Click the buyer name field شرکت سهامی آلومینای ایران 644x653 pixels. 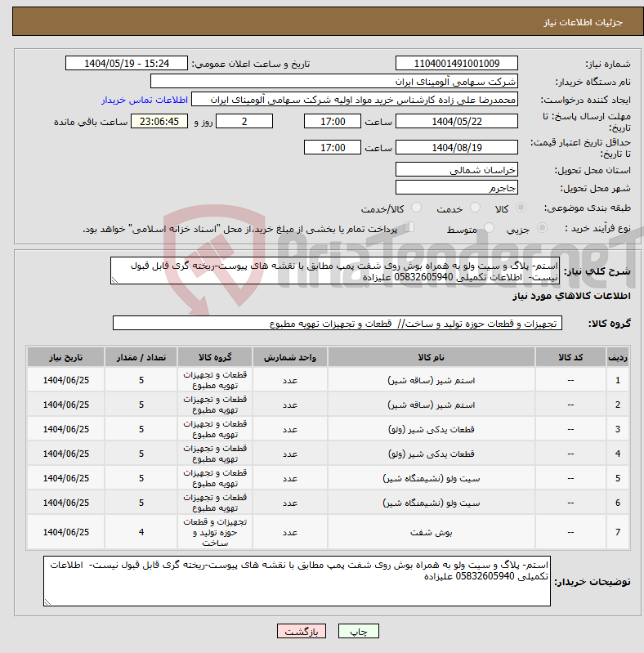(334, 81)
